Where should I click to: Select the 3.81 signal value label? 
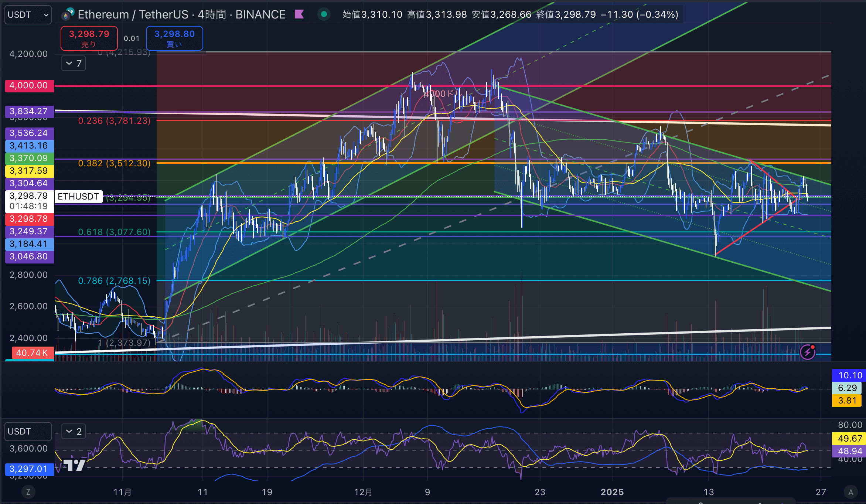[847, 401]
